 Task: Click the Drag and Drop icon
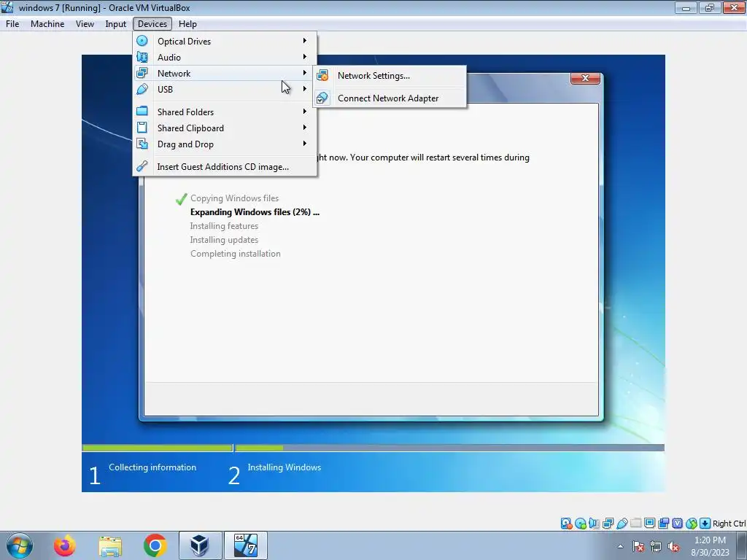pos(142,144)
